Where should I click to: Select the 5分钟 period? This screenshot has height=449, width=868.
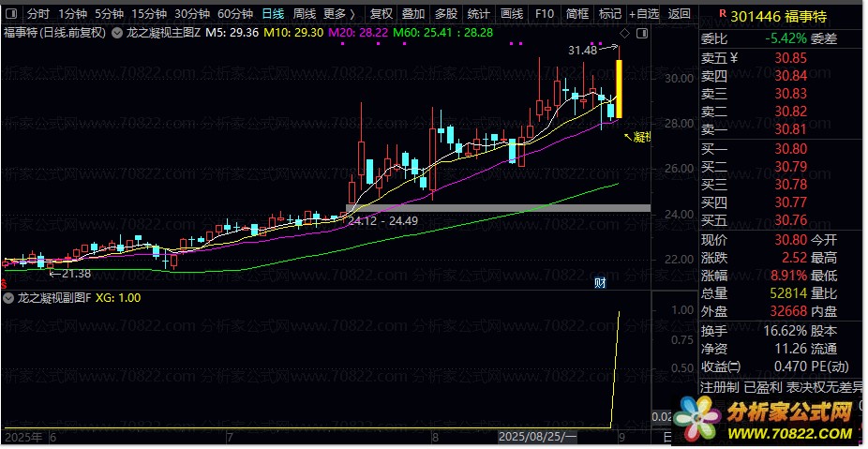click(109, 14)
